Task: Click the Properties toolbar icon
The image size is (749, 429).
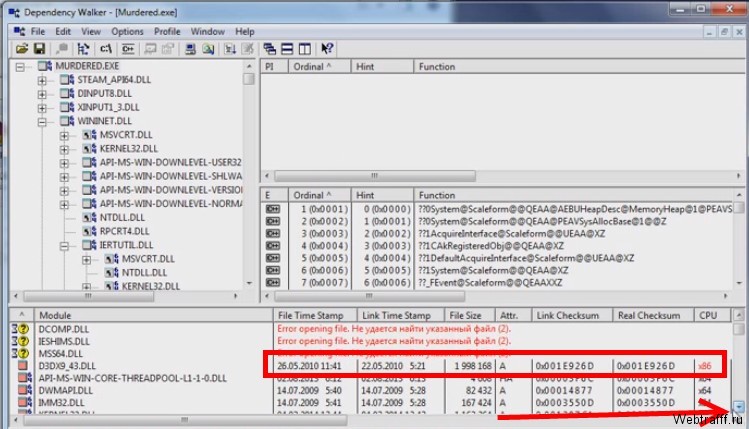Action: click(168, 49)
